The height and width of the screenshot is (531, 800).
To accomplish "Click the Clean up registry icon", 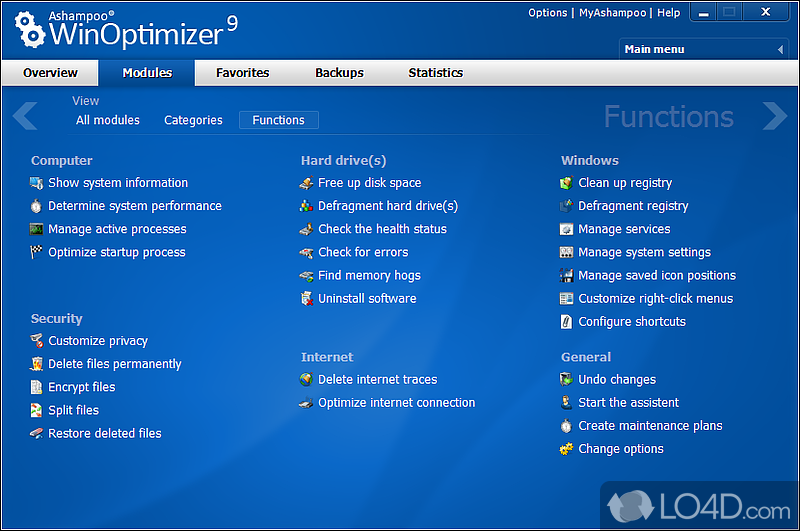I will point(566,183).
